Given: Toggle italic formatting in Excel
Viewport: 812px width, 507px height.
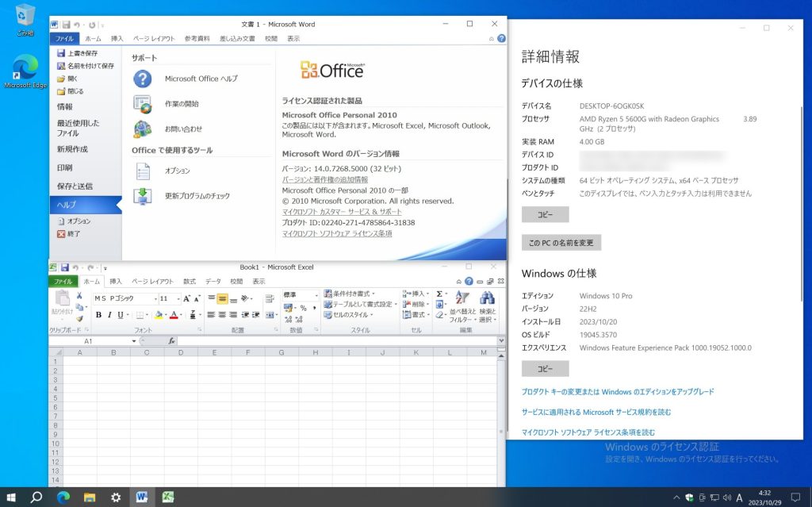Looking at the screenshot, I should (108, 313).
